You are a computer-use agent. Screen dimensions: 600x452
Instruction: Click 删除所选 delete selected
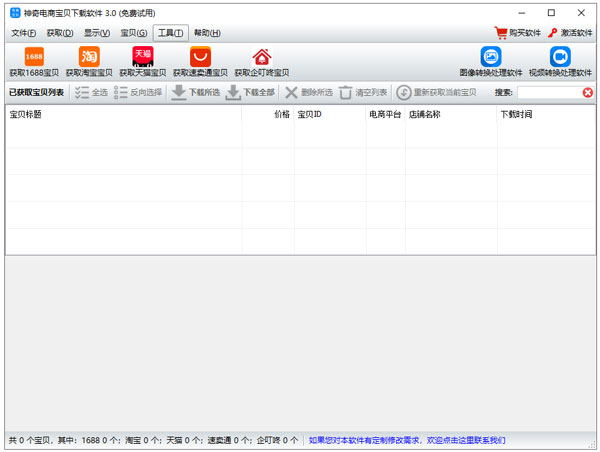pos(308,93)
